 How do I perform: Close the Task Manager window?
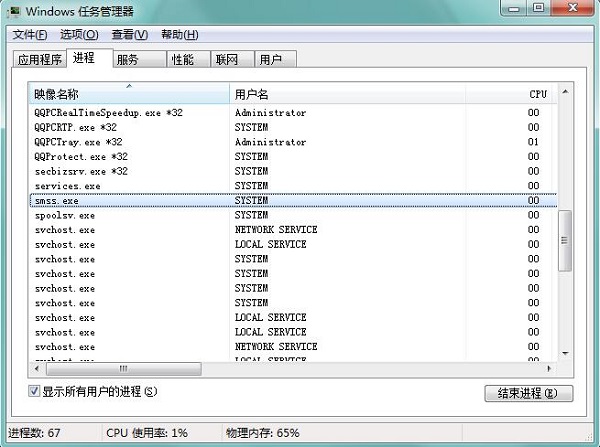click(572, 8)
